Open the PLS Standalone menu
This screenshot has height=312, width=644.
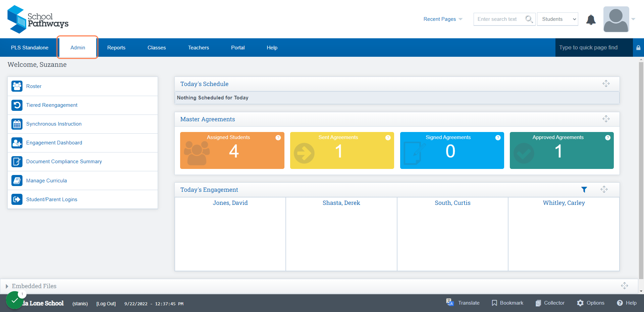tap(30, 48)
